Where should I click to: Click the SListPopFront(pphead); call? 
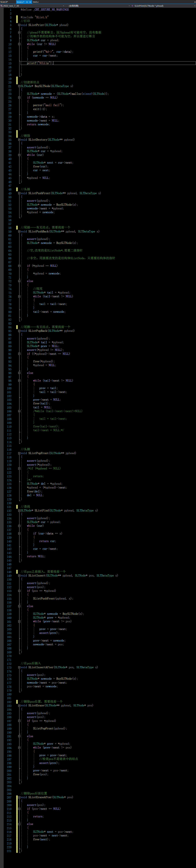point(50,729)
